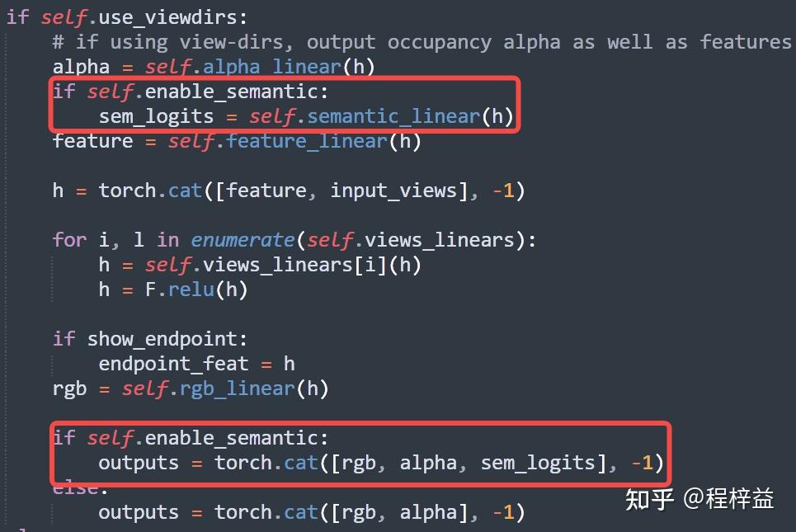Click the 知乎 @程梓益 watermark

point(699,498)
